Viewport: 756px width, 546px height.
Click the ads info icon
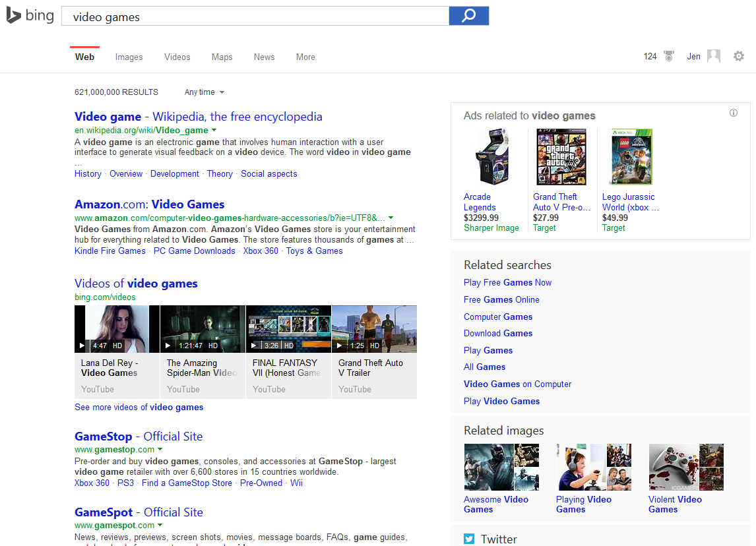point(734,113)
